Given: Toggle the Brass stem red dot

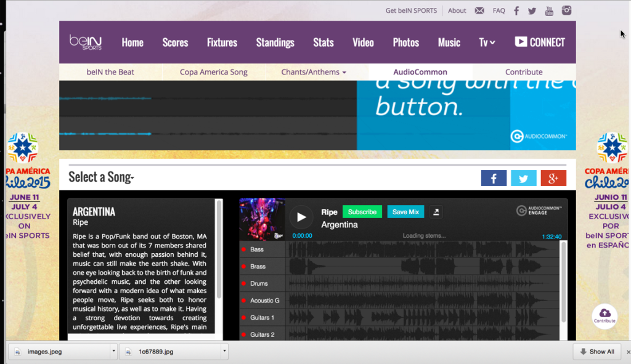Looking at the screenshot, I should coord(243,266).
